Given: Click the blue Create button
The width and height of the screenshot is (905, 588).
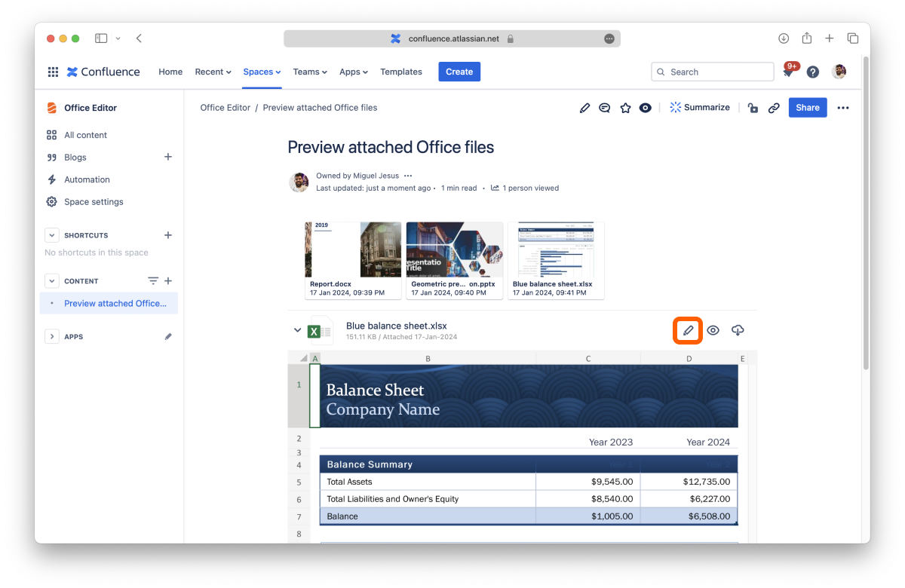Looking at the screenshot, I should pos(459,72).
